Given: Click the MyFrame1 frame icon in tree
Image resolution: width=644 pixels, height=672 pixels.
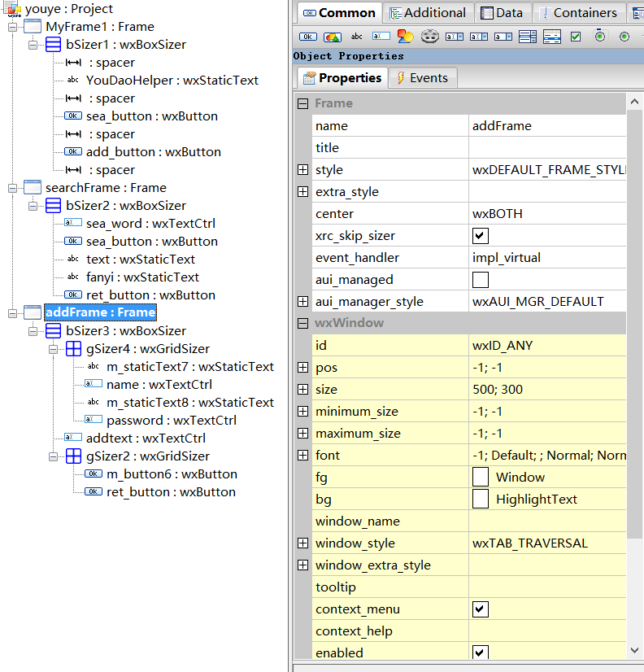Looking at the screenshot, I should pos(33,27).
